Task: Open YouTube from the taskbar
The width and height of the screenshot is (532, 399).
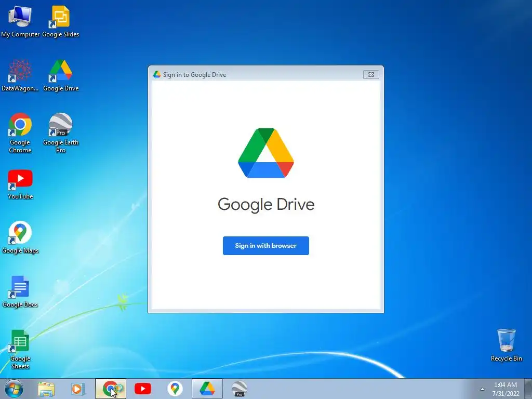Action: tap(143, 389)
